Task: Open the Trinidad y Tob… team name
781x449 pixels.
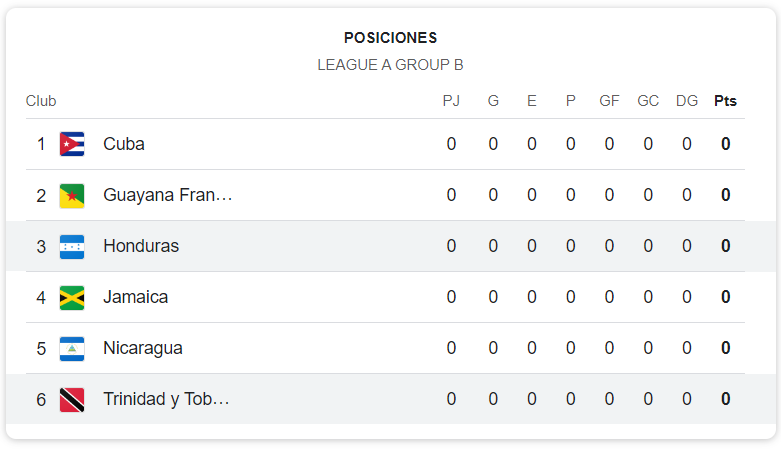Action: [166, 400]
